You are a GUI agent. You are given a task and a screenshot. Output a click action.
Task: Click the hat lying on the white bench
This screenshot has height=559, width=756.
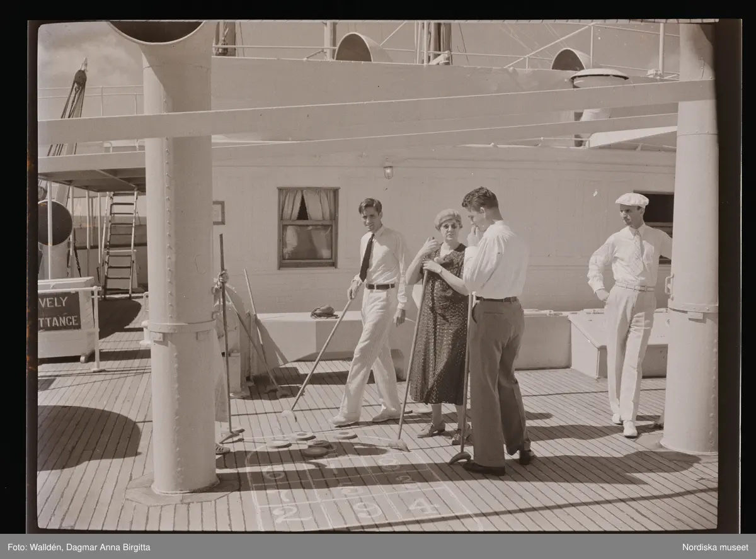pyautogui.click(x=324, y=311)
